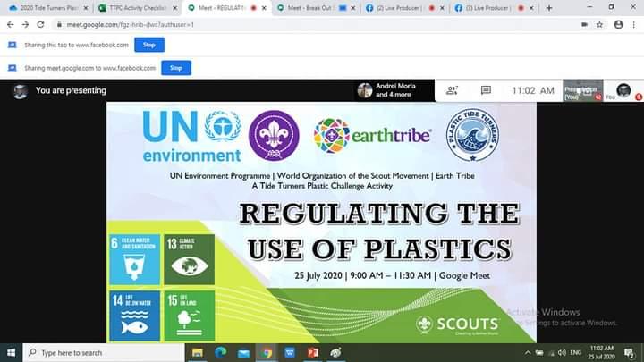Switch to Meet - Break Out tab

coord(310,8)
